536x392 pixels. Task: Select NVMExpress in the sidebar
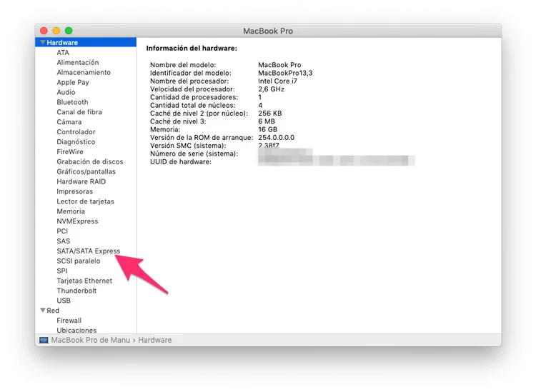coord(77,221)
